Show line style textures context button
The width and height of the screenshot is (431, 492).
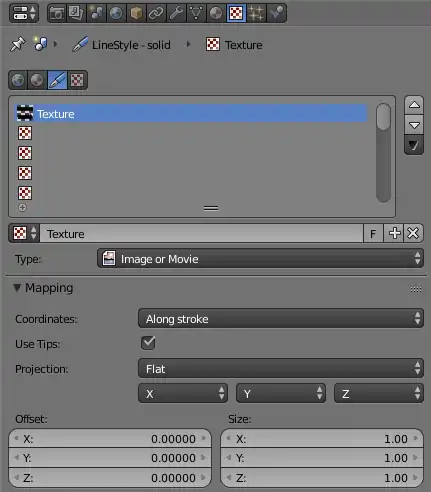57,80
